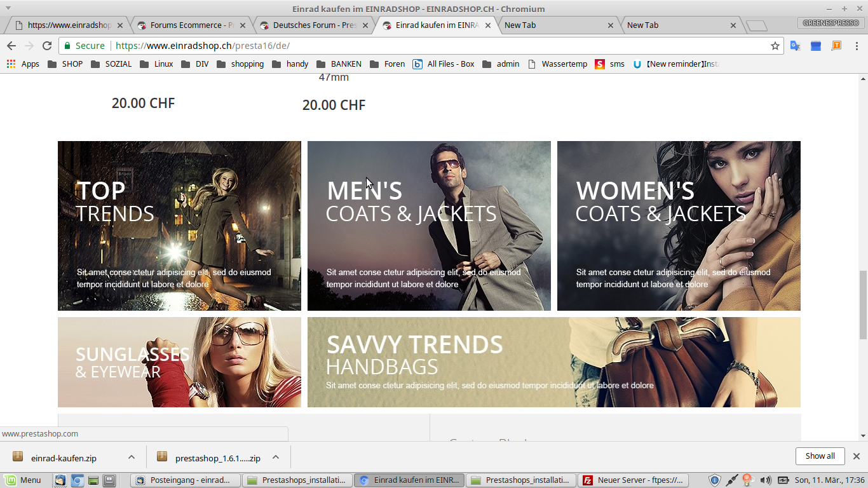This screenshot has height=488, width=868.
Task: Close the Forums Ecommerce tab
Action: click(x=243, y=25)
